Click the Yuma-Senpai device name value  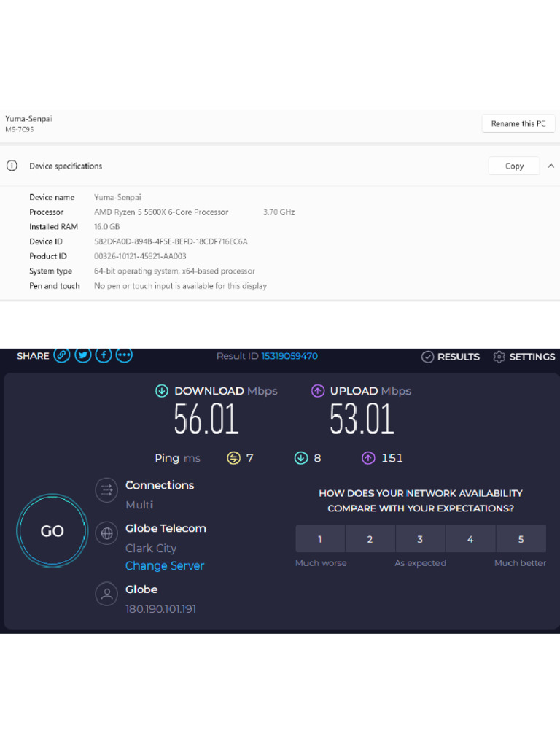coord(117,197)
